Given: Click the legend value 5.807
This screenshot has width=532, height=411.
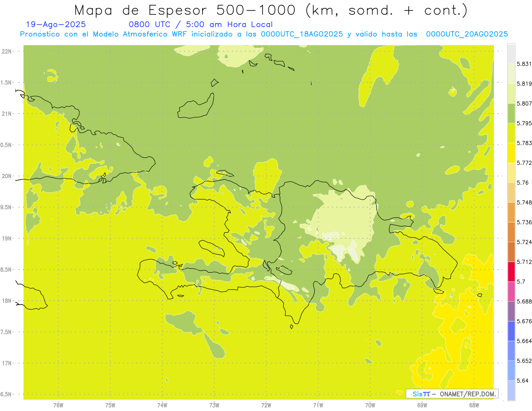Looking at the screenshot, I should (x=524, y=103).
